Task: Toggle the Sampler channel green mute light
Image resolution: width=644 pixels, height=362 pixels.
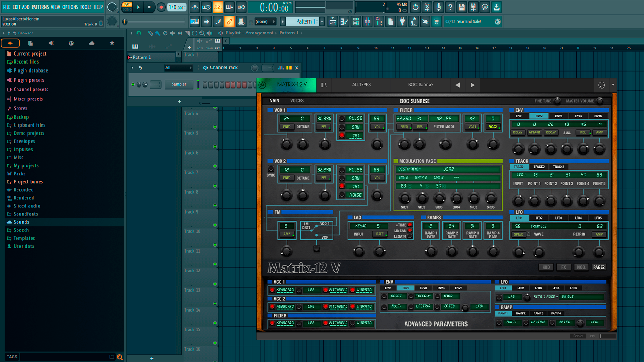Action: point(133,84)
